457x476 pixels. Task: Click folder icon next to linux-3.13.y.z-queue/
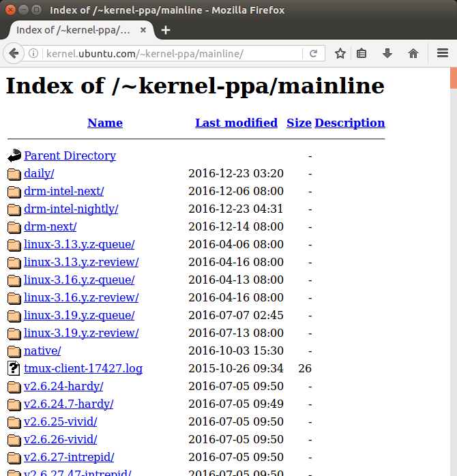14,245
